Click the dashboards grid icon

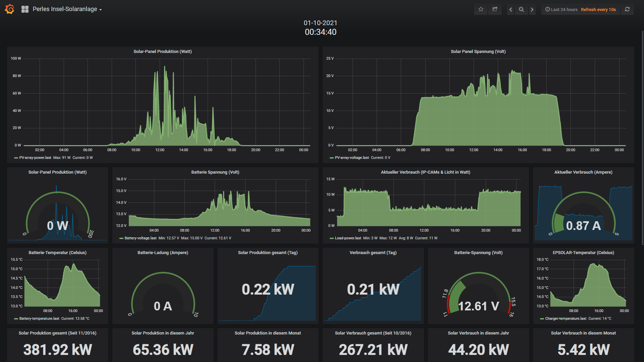click(x=25, y=9)
